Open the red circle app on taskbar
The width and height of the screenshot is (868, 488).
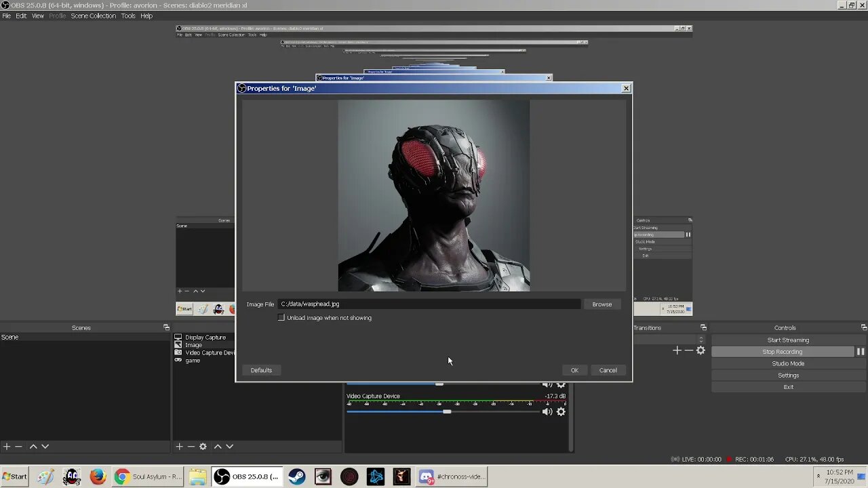pyautogui.click(x=349, y=476)
